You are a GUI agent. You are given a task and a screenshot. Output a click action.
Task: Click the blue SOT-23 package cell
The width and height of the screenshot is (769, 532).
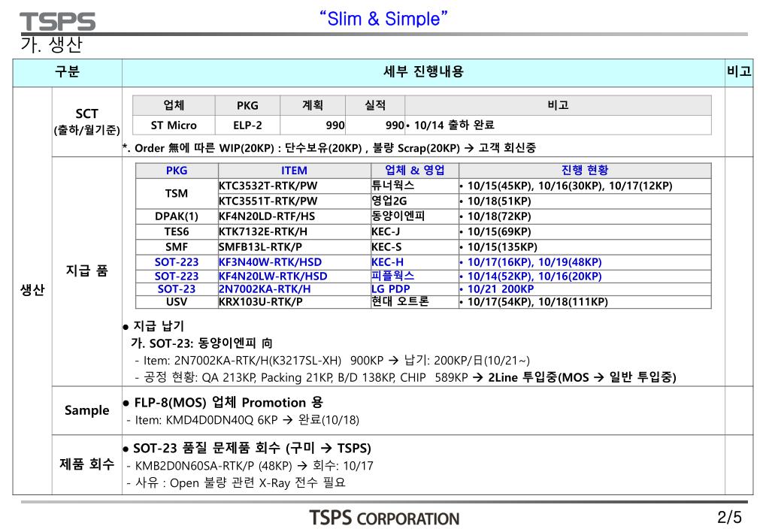click(177, 289)
